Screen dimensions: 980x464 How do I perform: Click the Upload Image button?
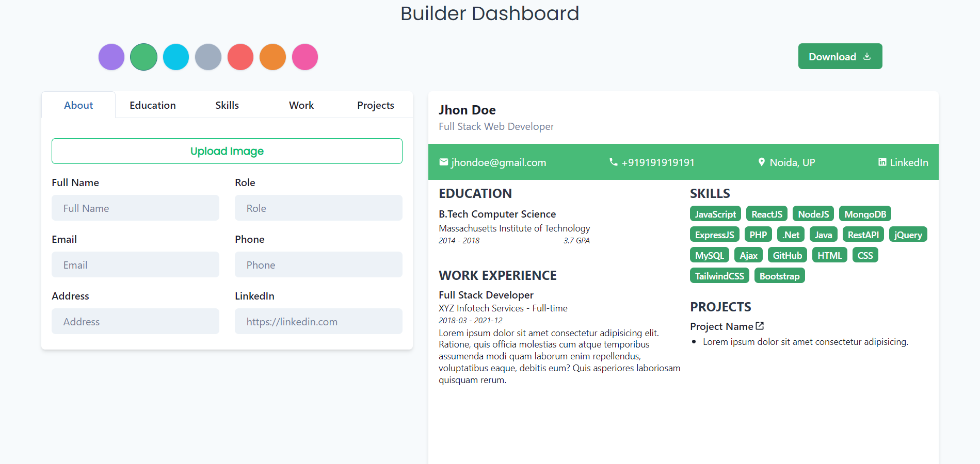pos(227,151)
